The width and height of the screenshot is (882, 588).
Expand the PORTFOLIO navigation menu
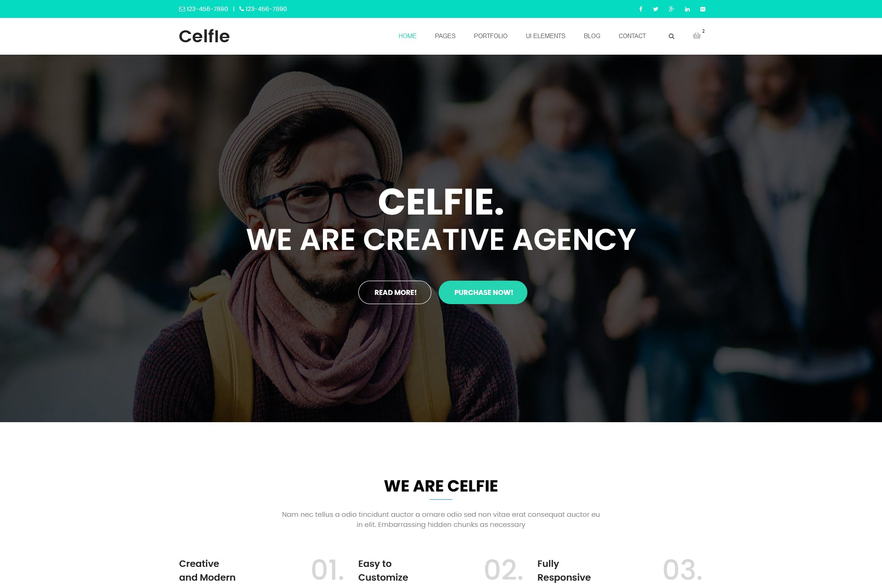[x=490, y=36]
